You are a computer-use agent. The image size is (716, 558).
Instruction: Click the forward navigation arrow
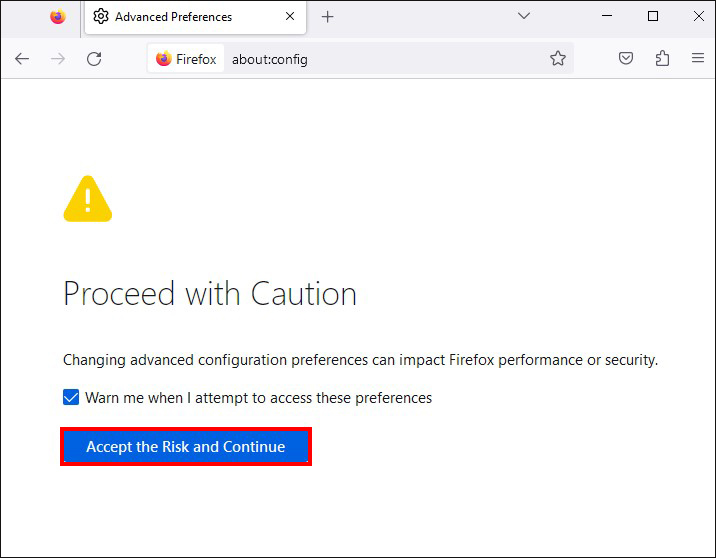58,59
